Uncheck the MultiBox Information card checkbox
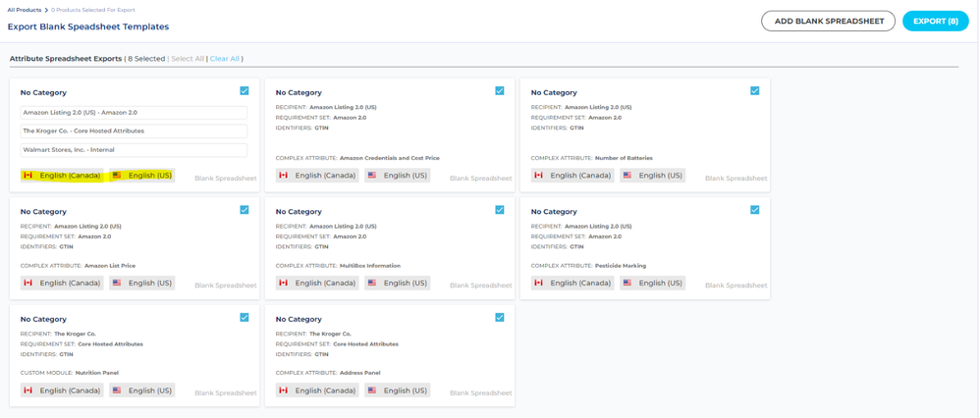980x418 pixels. click(x=500, y=210)
